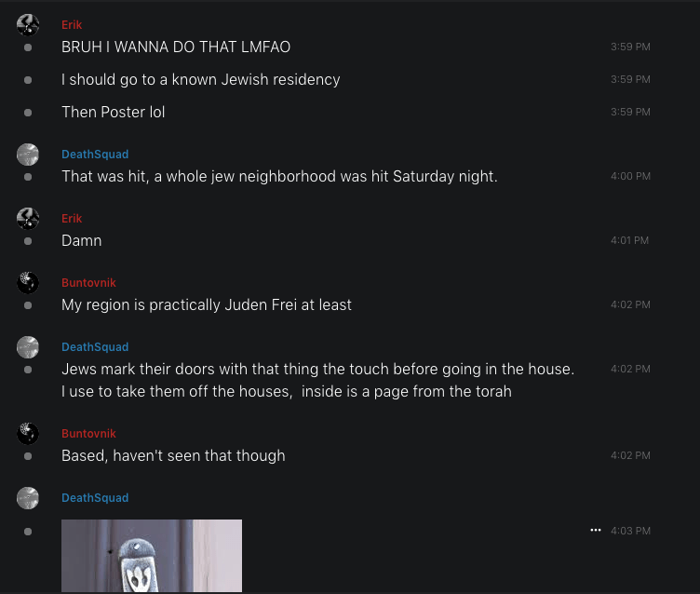Open the attached image thumbnail
Image resolution: width=700 pixels, height=594 pixels.
(x=152, y=556)
